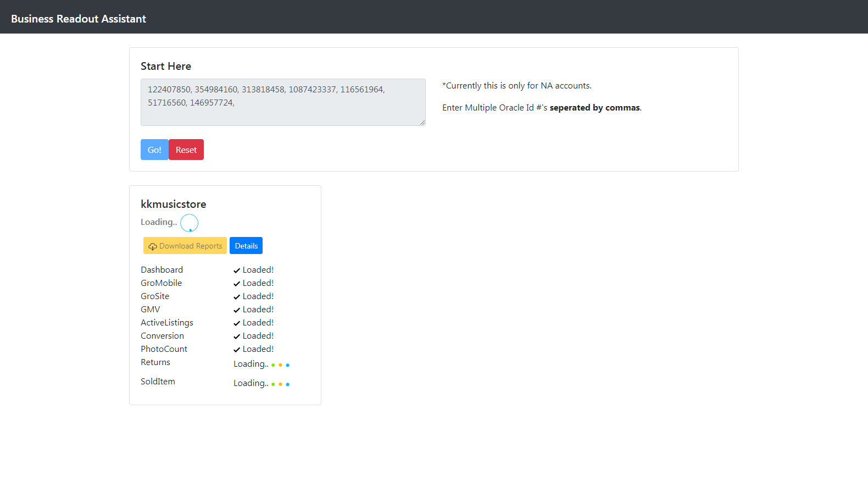The image size is (868, 502).
Task: Click the Oracle Id numbers text area
Action: (283, 102)
